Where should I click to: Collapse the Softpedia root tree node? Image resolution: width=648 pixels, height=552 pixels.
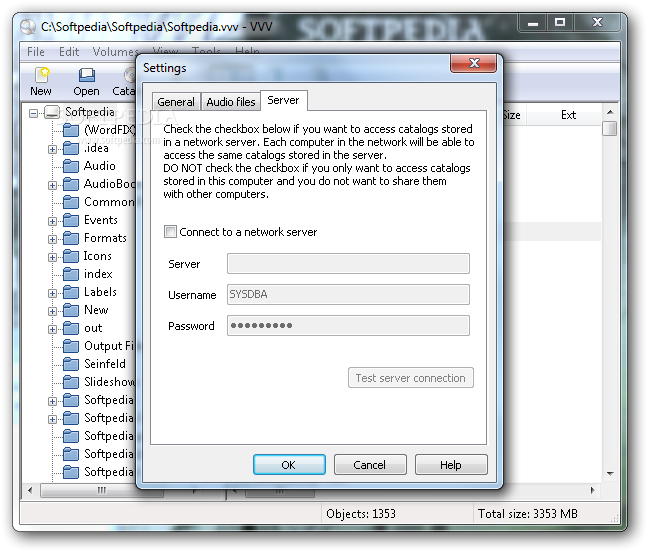33,113
